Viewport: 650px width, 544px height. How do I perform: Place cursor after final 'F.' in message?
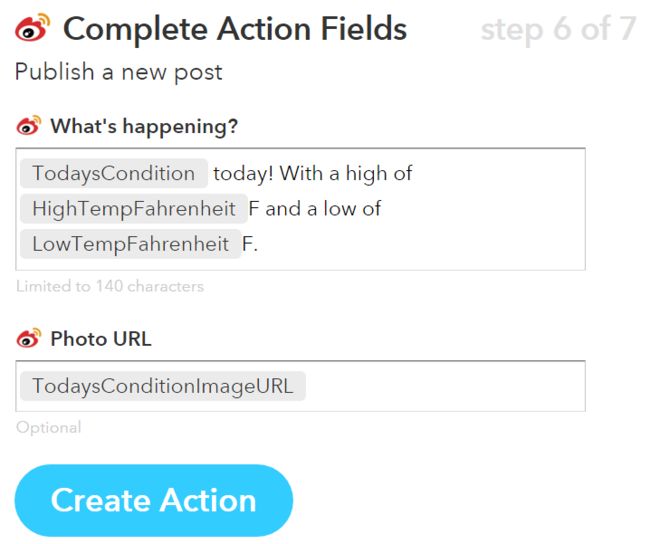point(259,244)
